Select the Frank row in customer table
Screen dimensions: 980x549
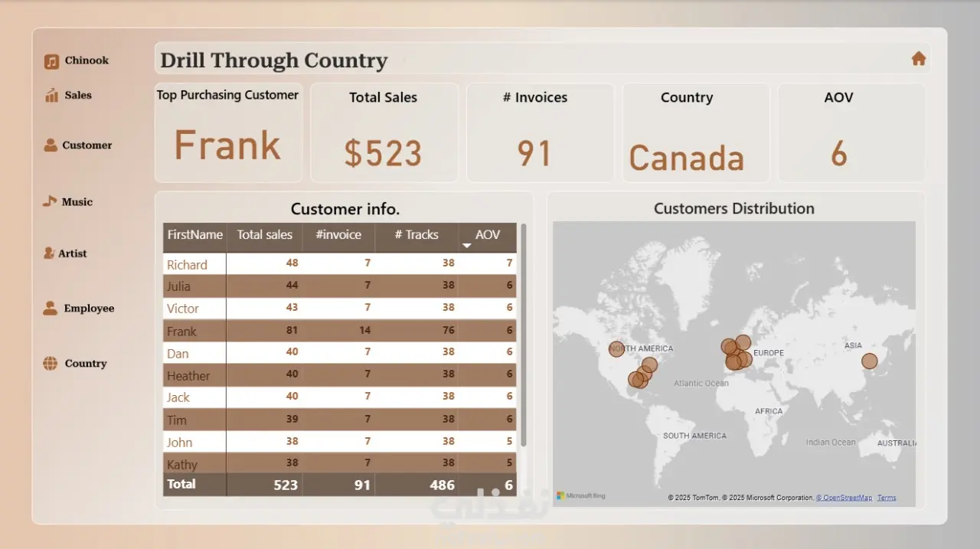point(340,331)
